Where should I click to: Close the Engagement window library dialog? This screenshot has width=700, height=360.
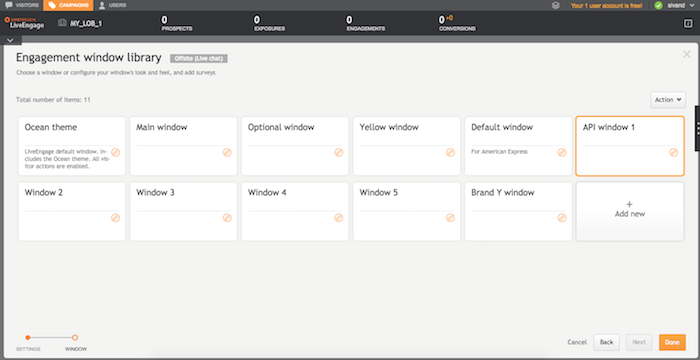tap(687, 54)
